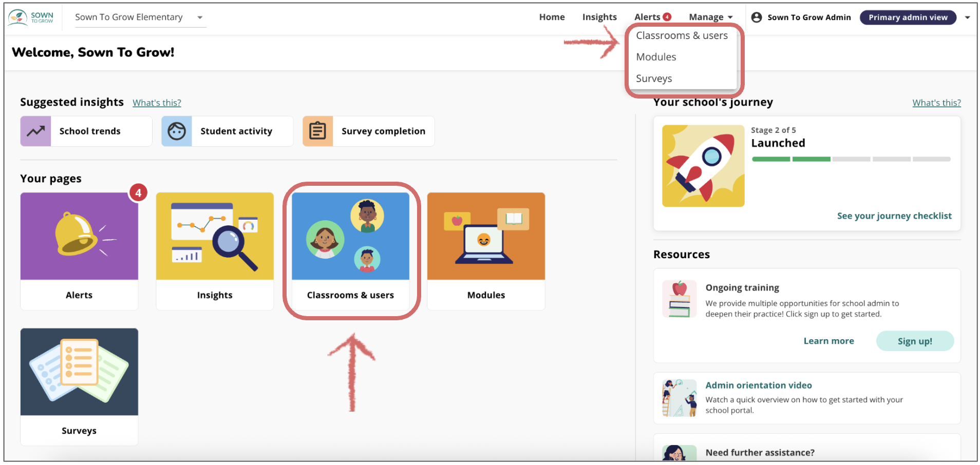Go to the Home nav item
980x465 pixels.
pyautogui.click(x=552, y=17)
